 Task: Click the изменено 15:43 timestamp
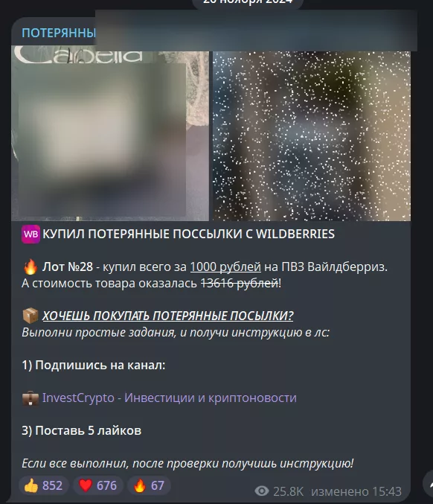coord(356,491)
